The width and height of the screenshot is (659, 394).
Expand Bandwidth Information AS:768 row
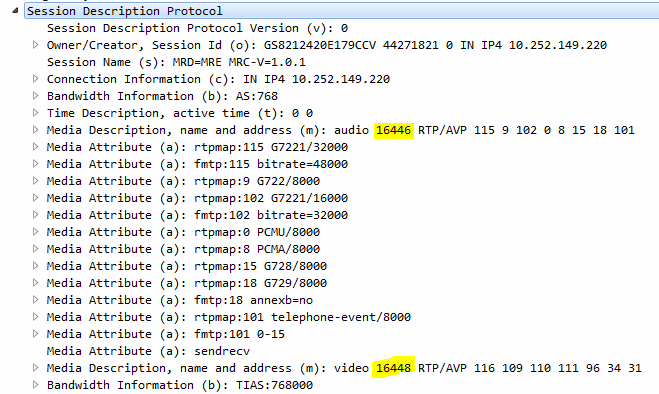(36, 96)
